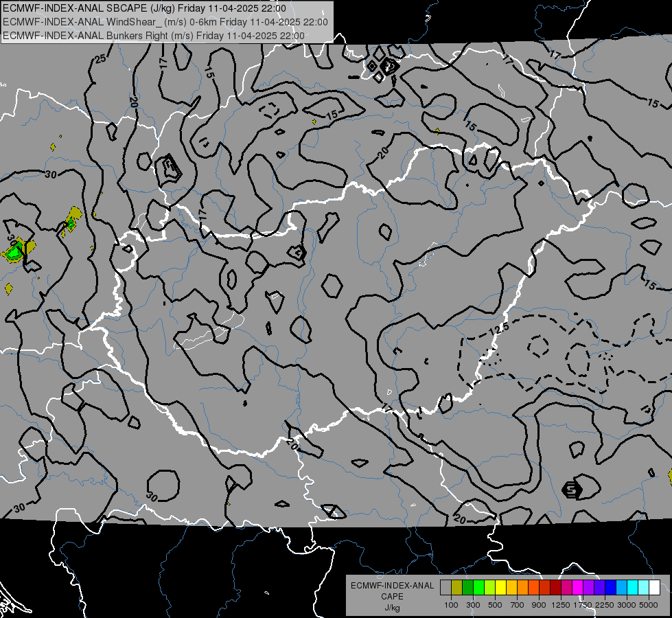Choose the cyan swatch above 3000
The width and height of the screenshot is (672, 618).
pos(633,587)
